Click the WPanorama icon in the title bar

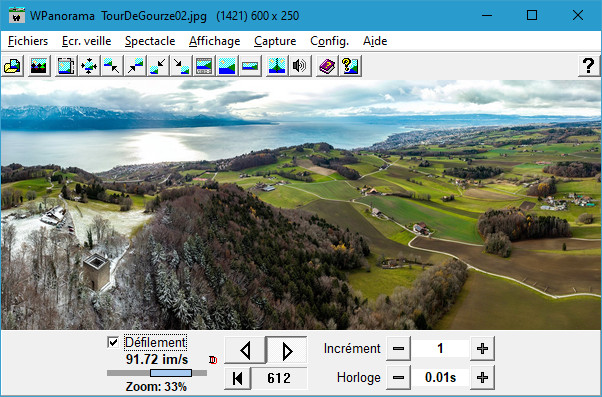tap(17, 15)
